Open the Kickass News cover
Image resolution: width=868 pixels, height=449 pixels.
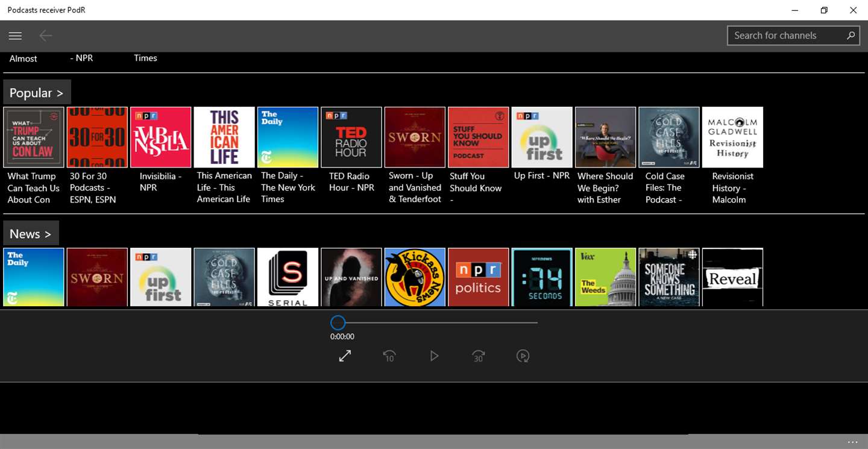pyautogui.click(x=415, y=277)
